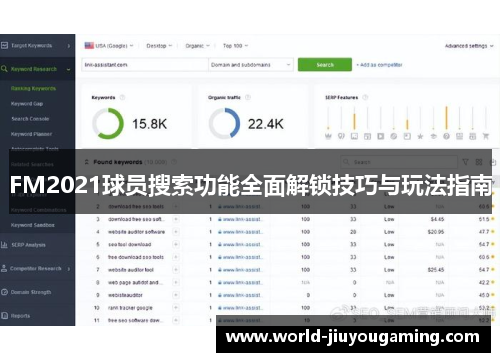This screenshot has width=500, height=362.
Task: Click the blue Organic traffic donut chart
Action: click(x=224, y=123)
